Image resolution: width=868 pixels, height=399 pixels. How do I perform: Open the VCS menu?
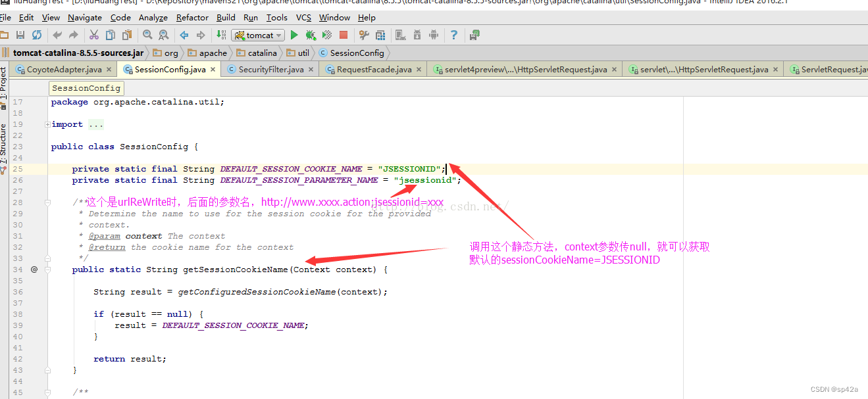tap(303, 18)
